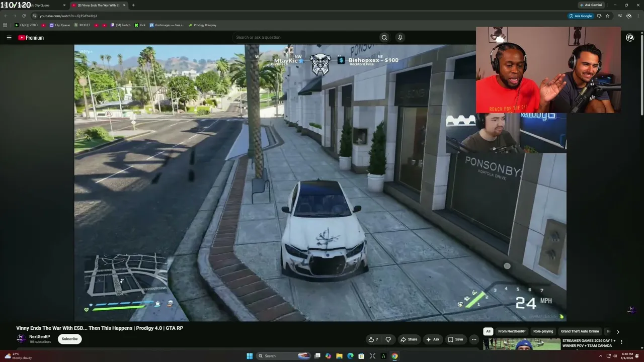Click the Windows taskbar Search box
Screen dimensions: 644x362
click(x=283, y=356)
